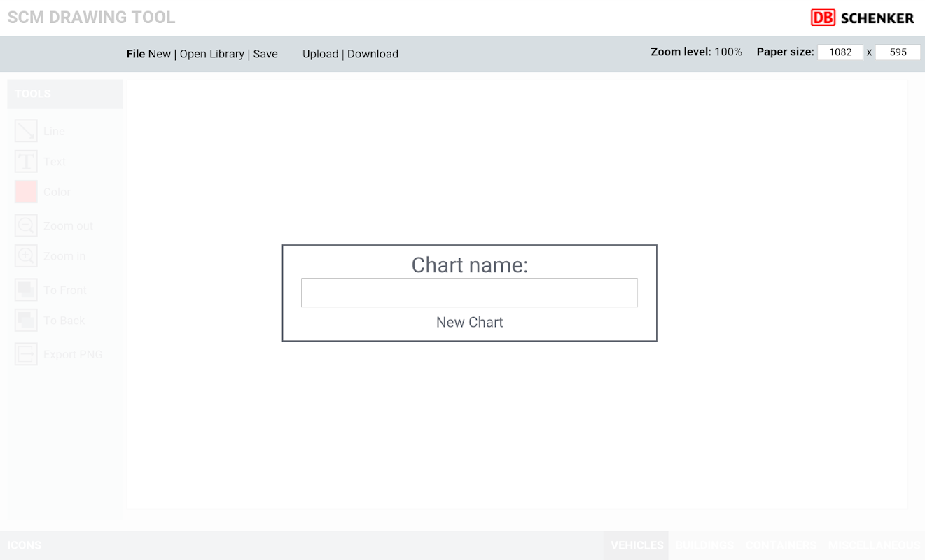The image size is (925, 560).
Task: Click the Text tool label
Action: click(x=55, y=161)
